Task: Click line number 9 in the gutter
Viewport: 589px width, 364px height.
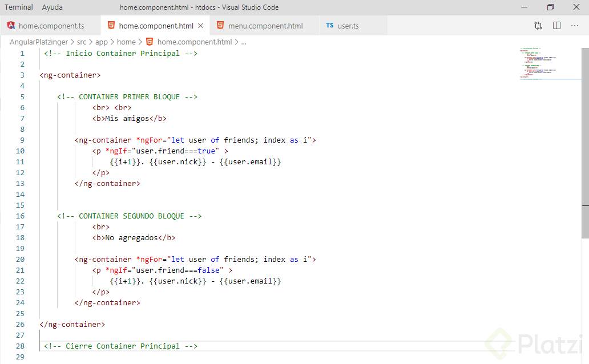Action: click(22, 140)
